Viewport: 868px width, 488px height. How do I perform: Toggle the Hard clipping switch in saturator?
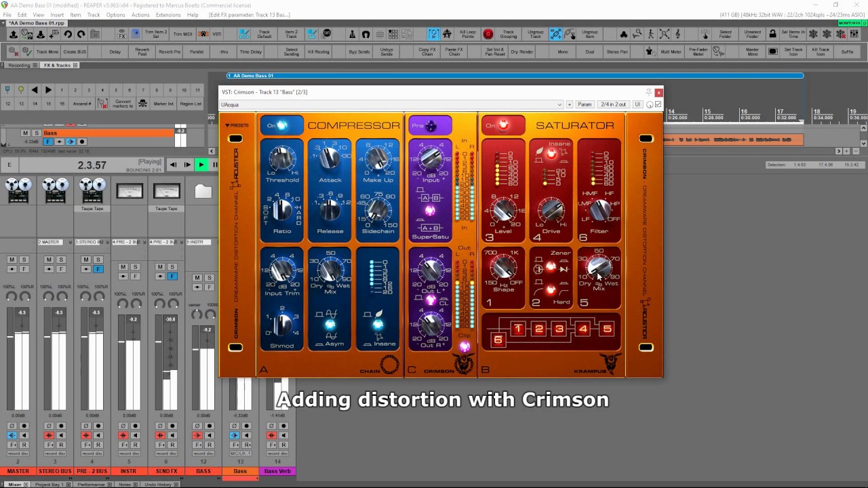[x=551, y=291]
